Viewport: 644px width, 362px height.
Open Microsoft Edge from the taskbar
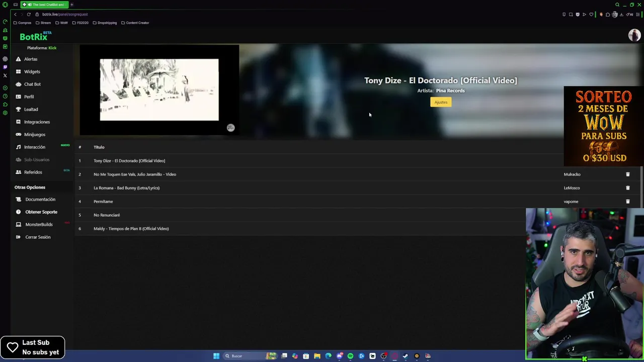pos(328,356)
